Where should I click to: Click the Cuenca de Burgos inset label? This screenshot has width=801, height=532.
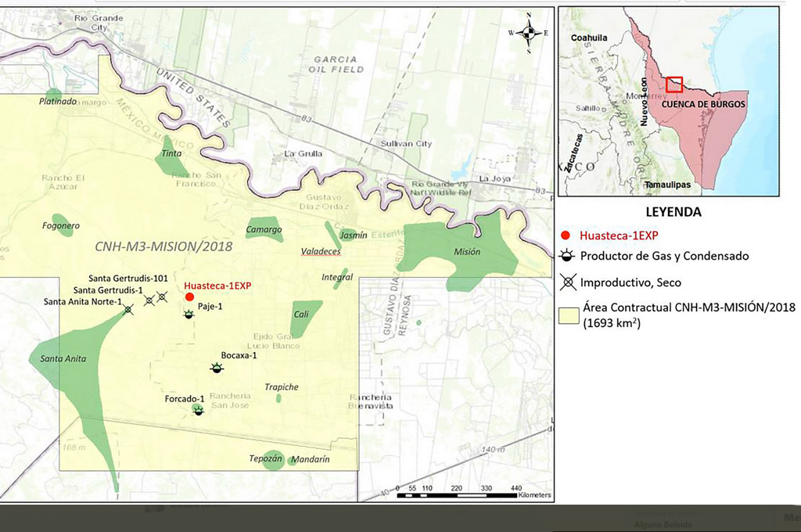tap(703, 104)
